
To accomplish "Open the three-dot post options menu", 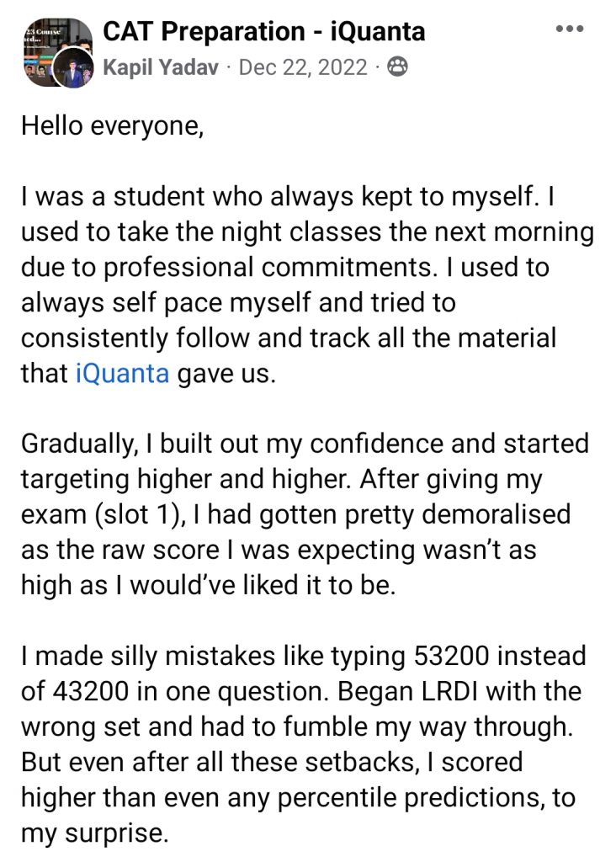I will tap(569, 29).
